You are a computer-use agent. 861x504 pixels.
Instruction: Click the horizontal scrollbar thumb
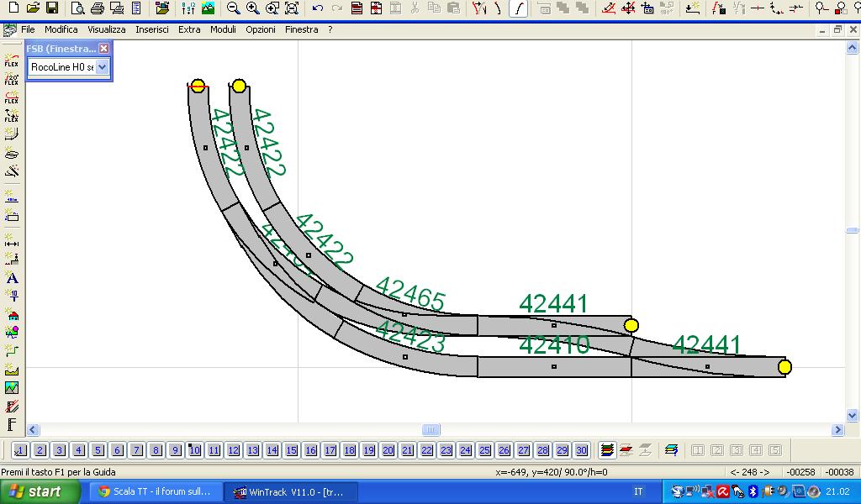click(x=430, y=430)
